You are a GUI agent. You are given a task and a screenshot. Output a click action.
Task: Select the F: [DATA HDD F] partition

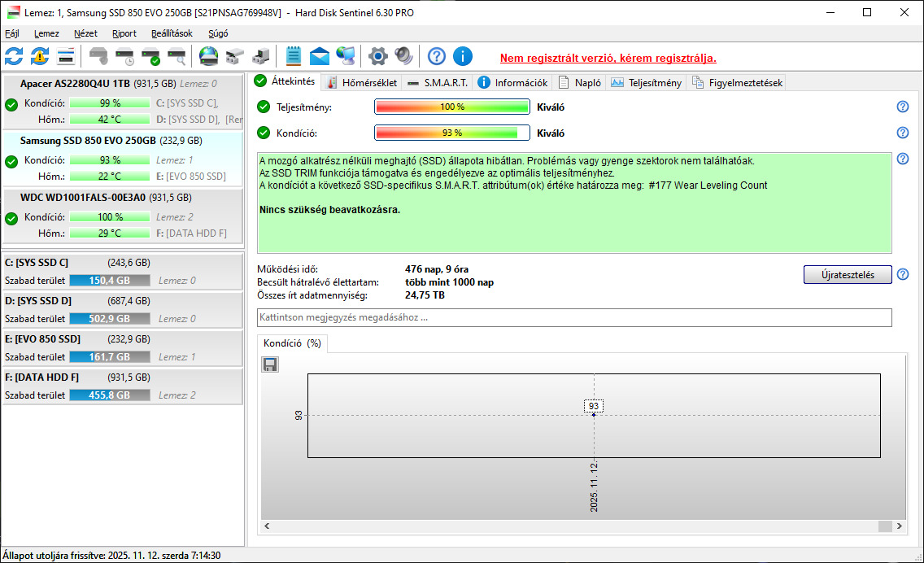(123, 386)
